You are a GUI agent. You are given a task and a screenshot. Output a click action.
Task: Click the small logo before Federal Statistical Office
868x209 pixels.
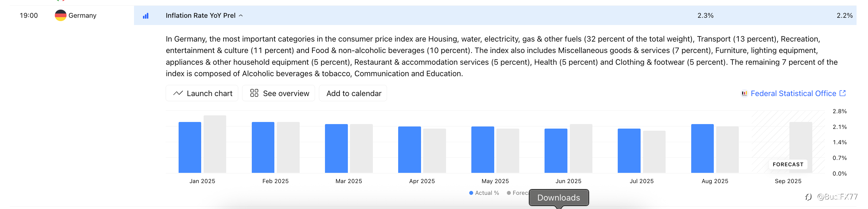point(744,93)
